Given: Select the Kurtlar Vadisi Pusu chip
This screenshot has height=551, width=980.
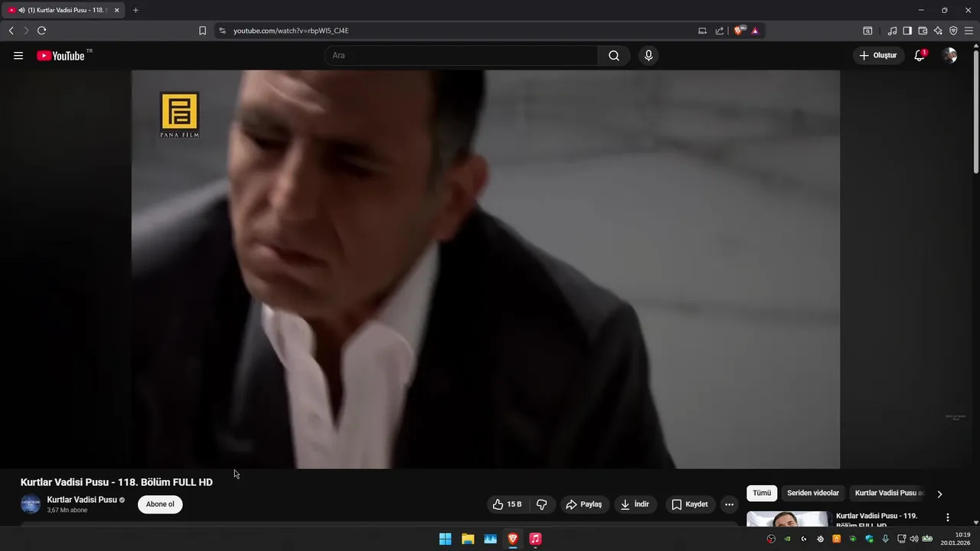Looking at the screenshot, I should [889, 494].
